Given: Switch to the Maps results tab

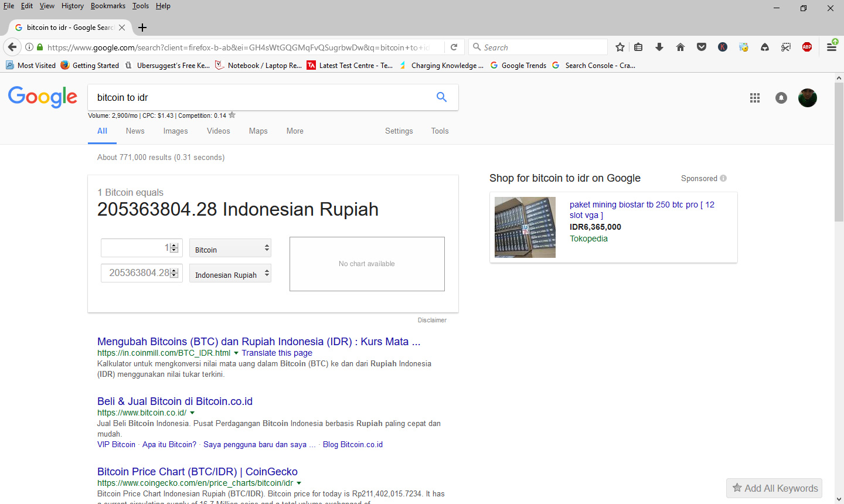Looking at the screenshot, I should pos(258,131).
